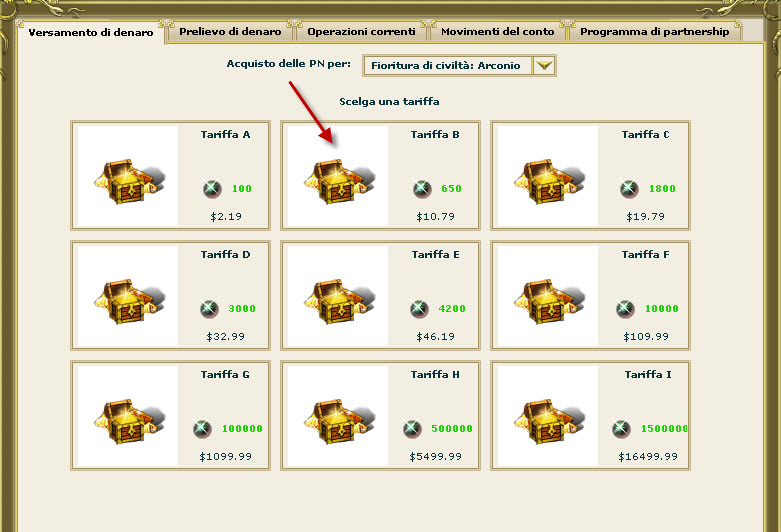The width and height of the screenshot is (781, 532).
Task: Select the Versamento di denaro tab
Action: [91, 32]
